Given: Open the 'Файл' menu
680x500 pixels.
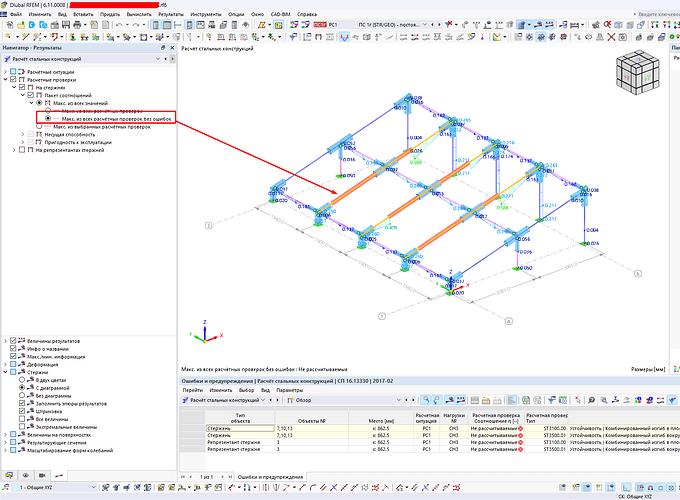Looking at the screenshot, I should [16, 14].
